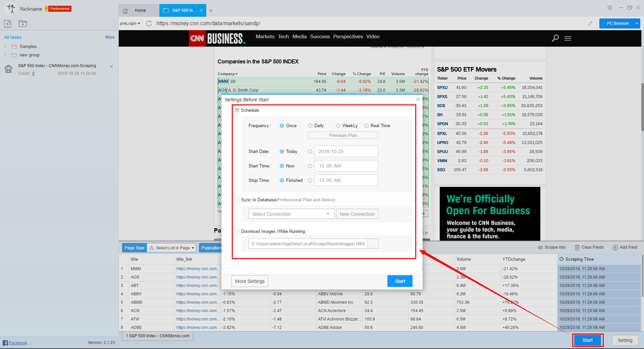The image size is (644, 349).
Task: Click the Setting button at bottom
Action: [x=625, y=340]
